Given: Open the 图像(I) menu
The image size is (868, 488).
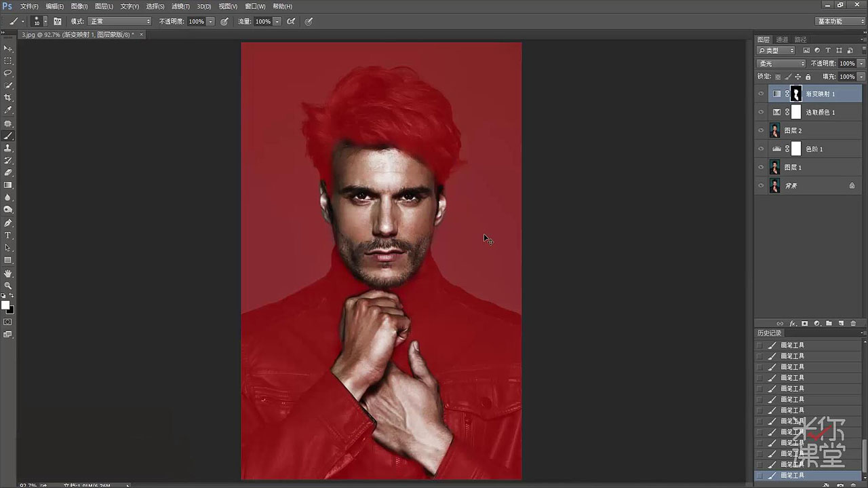Looking at the screenshot, I should point(79,6).
